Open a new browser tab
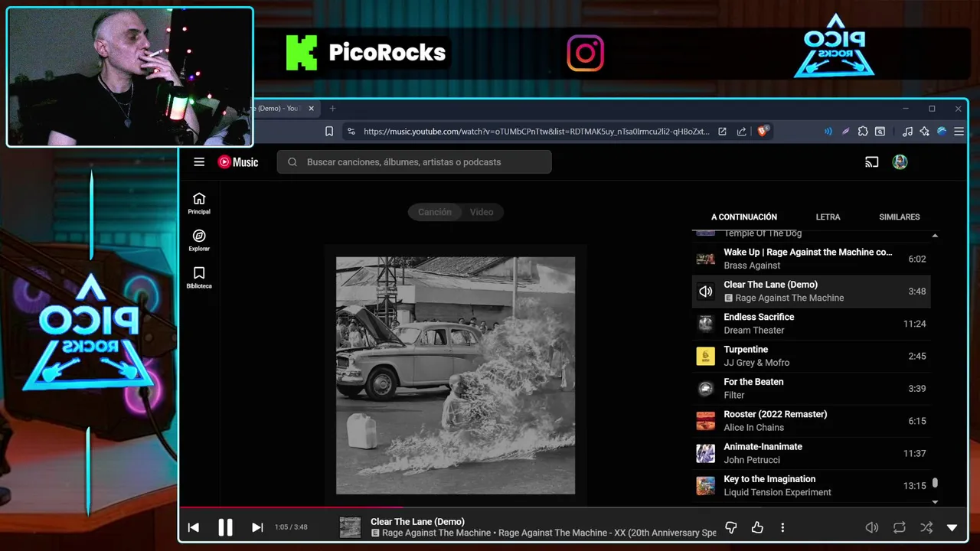Screen dimensions: 980x551 (x=332, y=109)
